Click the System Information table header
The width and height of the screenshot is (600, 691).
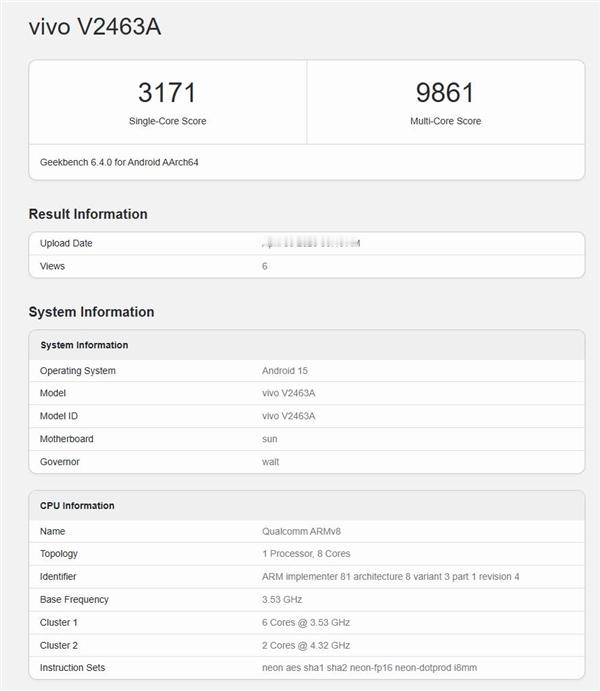click(x=84, y=345)
